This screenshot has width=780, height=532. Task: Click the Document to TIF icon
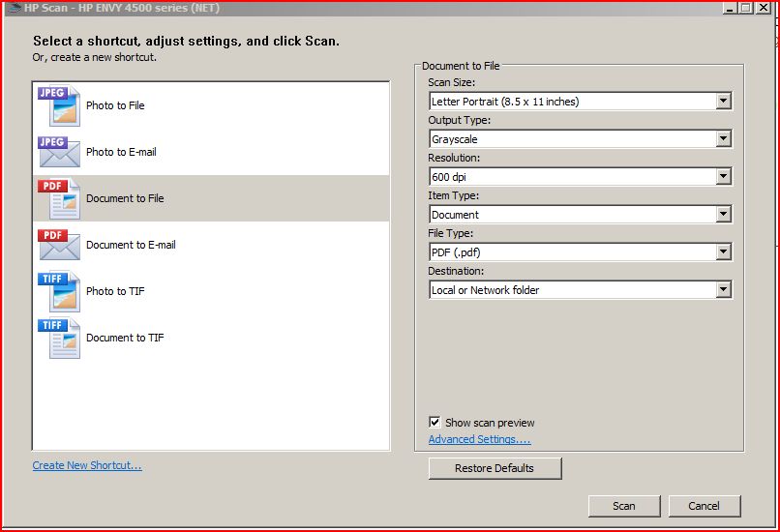click(x=59, y=338)
